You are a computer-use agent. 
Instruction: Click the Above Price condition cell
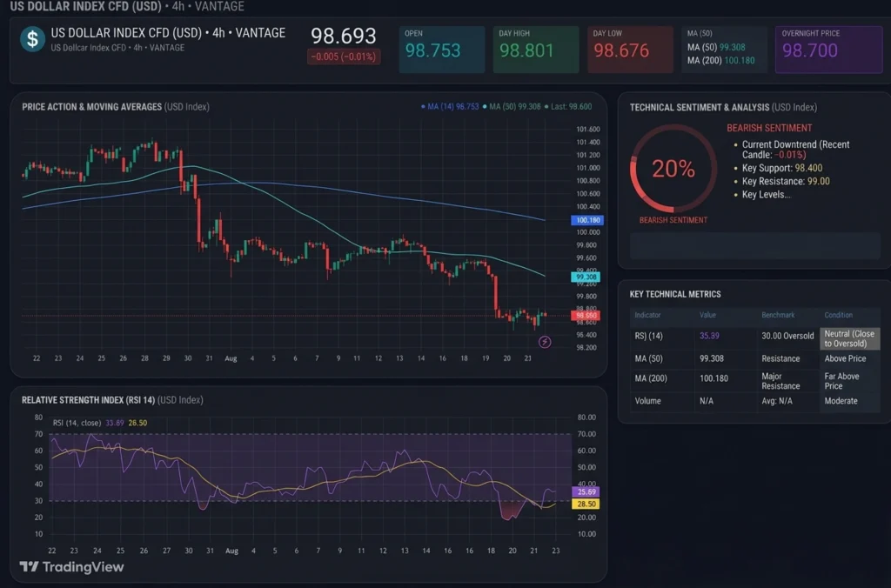click(845, 358)
